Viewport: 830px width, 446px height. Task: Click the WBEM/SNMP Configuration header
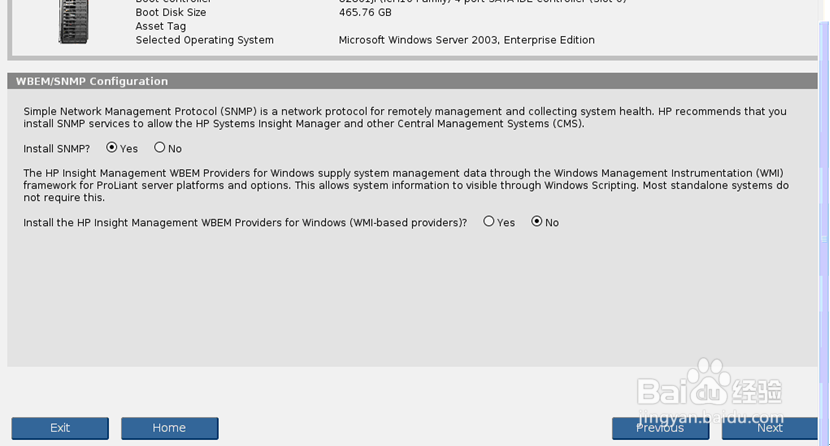tap(412, 81)
